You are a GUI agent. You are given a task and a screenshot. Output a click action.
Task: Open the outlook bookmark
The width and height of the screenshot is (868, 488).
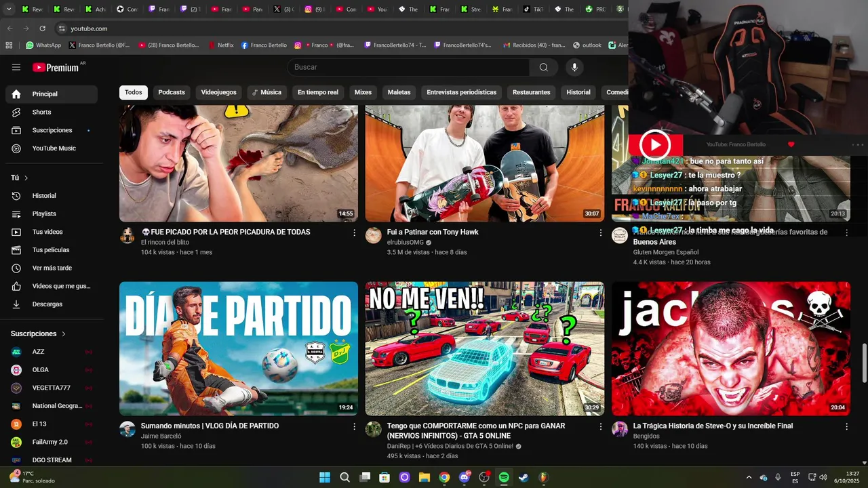pos(587,45)
